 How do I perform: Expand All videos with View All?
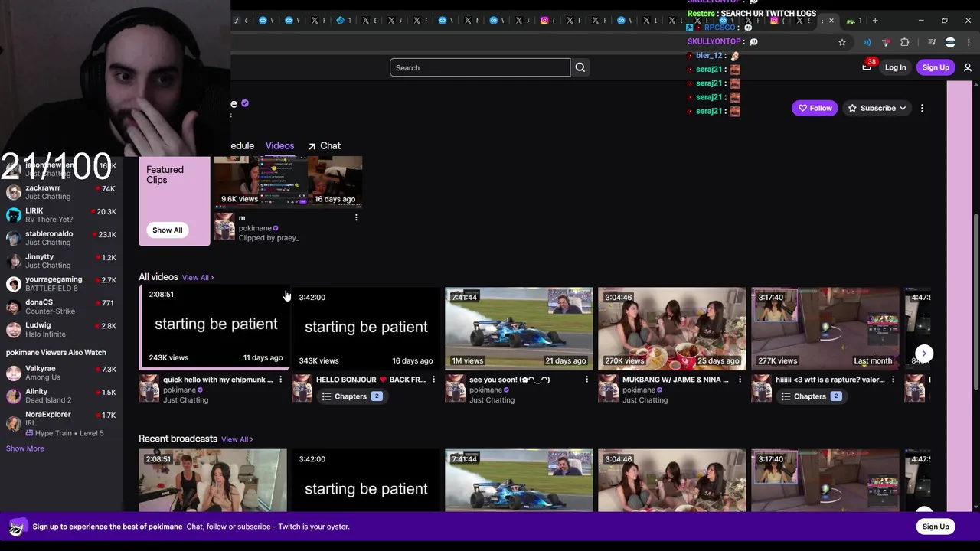coord(198,278)
